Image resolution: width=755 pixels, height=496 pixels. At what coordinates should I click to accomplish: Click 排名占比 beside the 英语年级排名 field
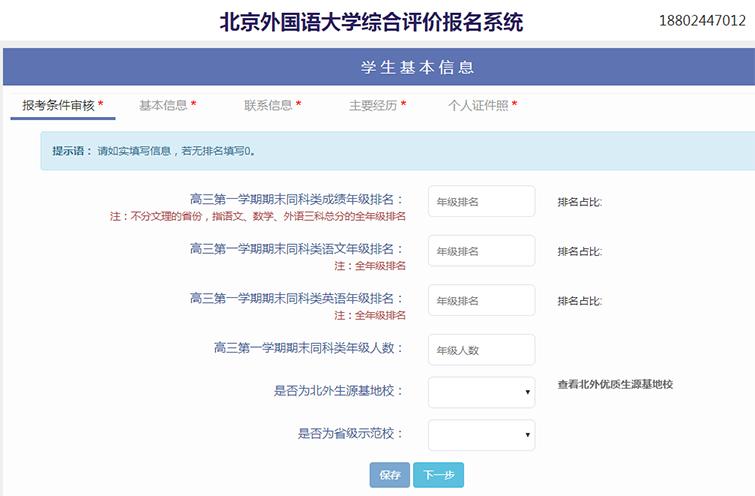580,301
